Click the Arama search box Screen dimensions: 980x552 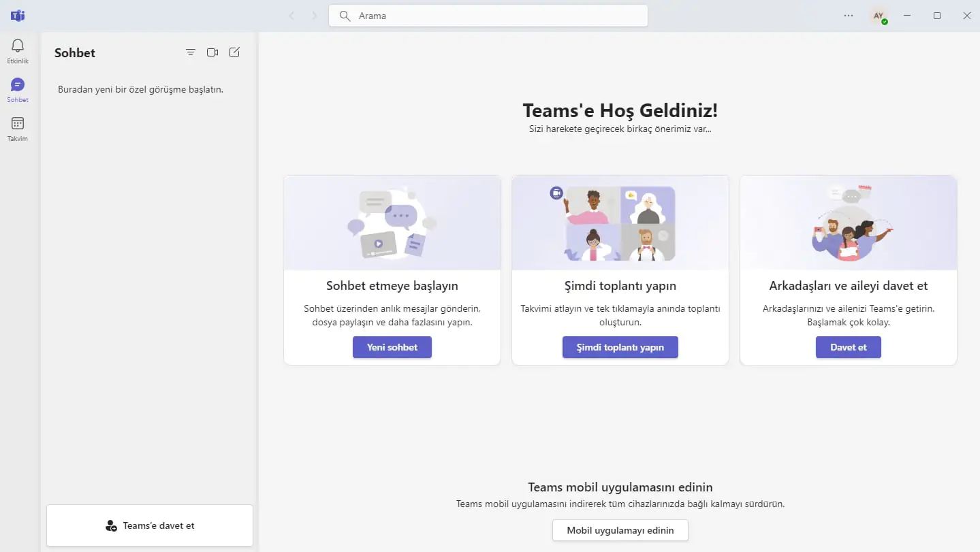[488, 16]
